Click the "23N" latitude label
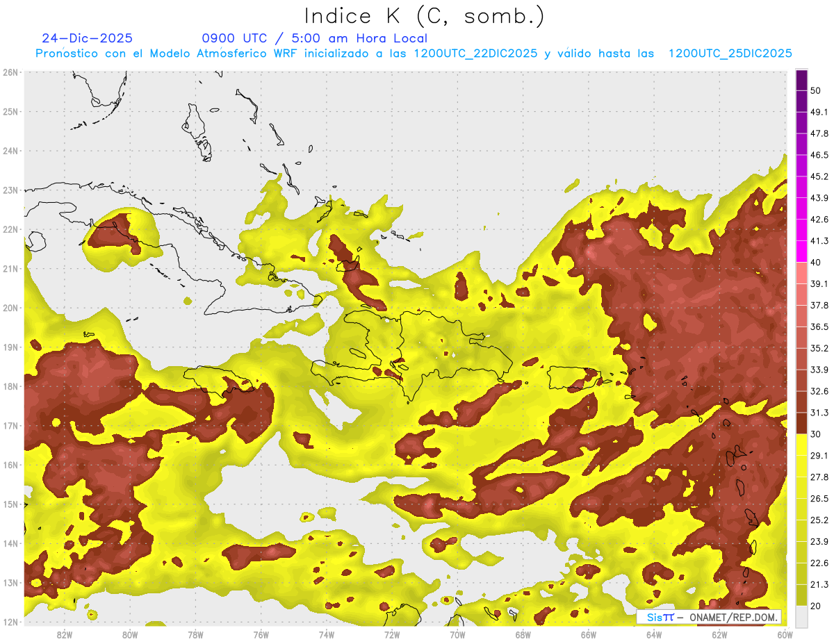 [10, 190]
